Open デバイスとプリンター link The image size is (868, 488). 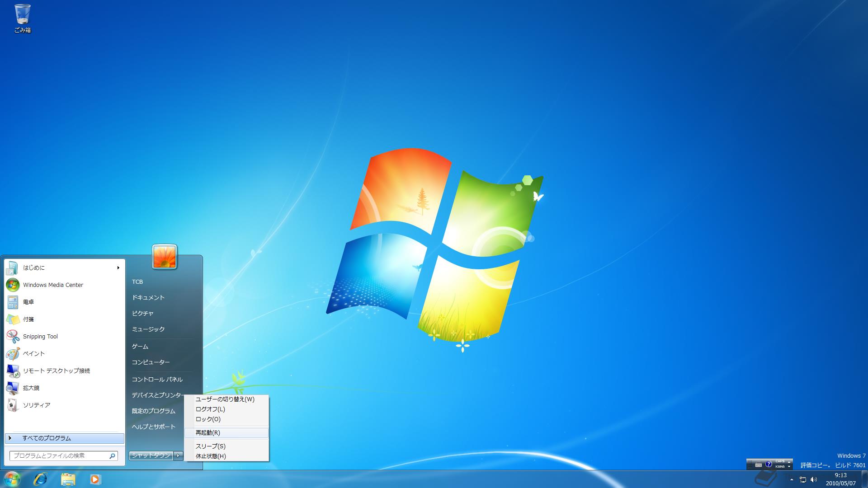tap(158, 395)
